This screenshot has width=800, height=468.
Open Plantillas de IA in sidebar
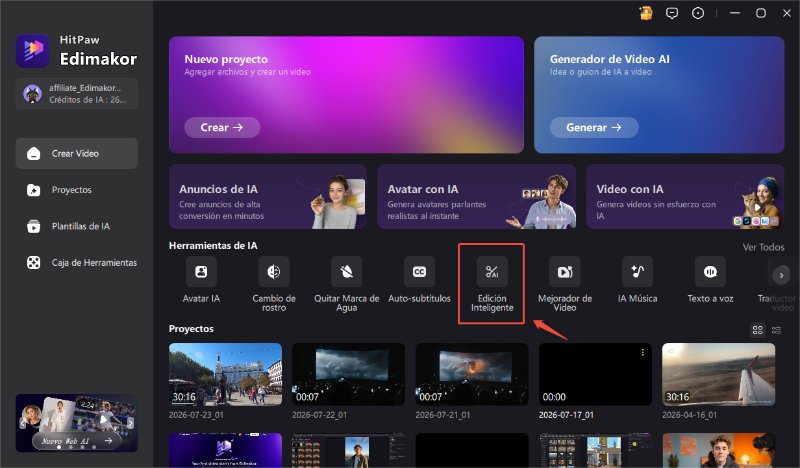(77, 226)
